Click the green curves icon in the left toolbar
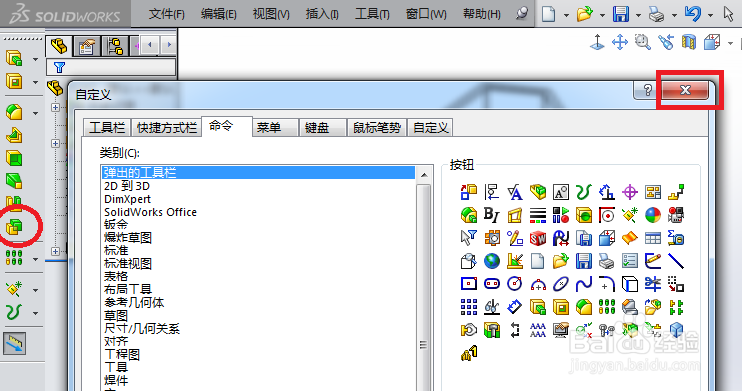This screenshot has width=742, height=391. click(14, 312)
